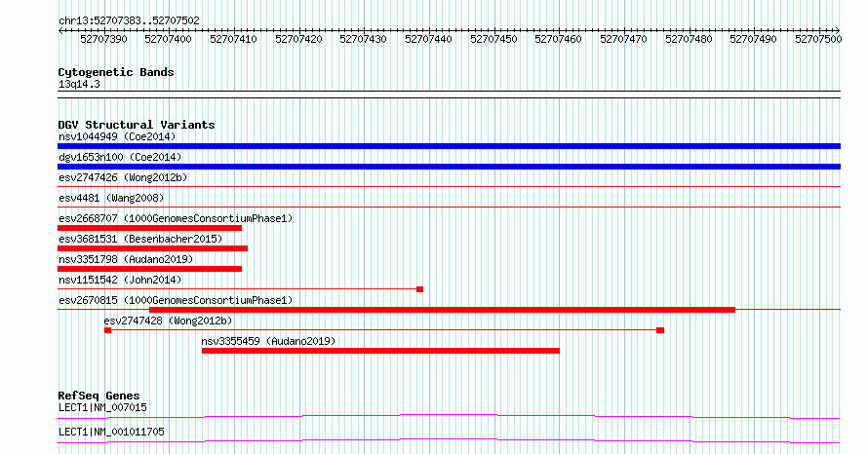The width and height of the screenshot is (868, 454).
Task: Open variant esv2747428 (Wong2012b) label
Action: (x=169, y=321)
